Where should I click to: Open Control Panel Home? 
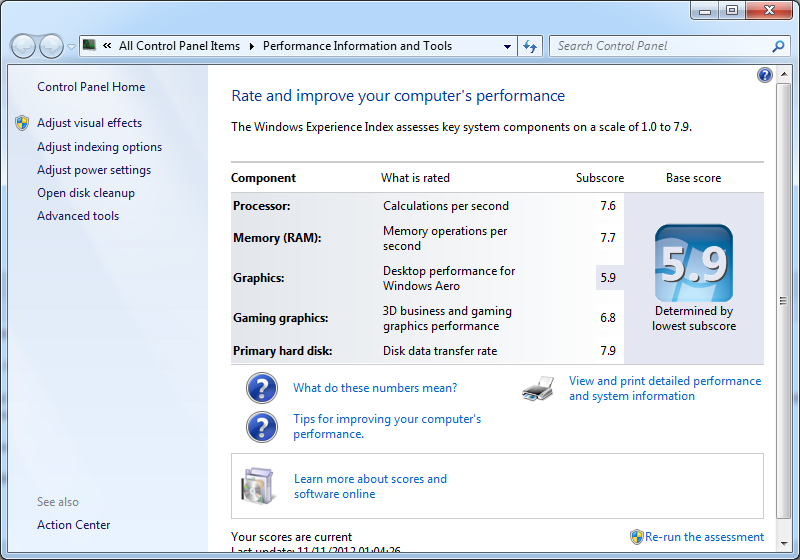point(91,87)
